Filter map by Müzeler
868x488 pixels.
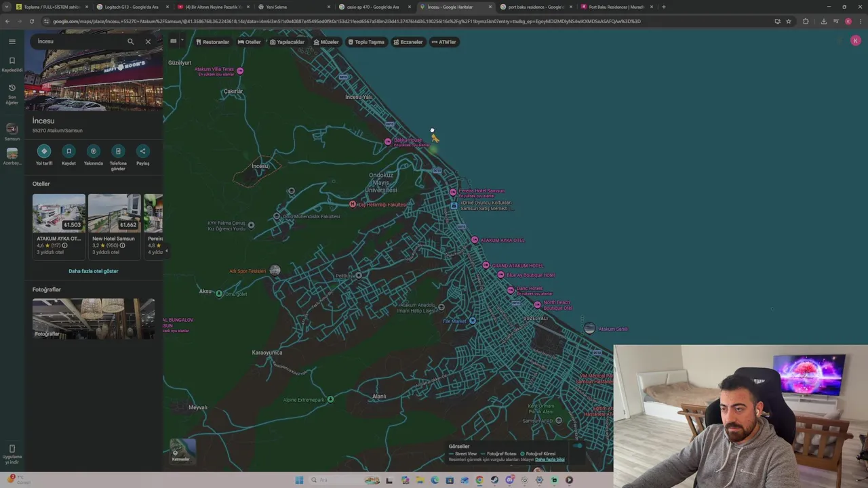click(326, 42)
